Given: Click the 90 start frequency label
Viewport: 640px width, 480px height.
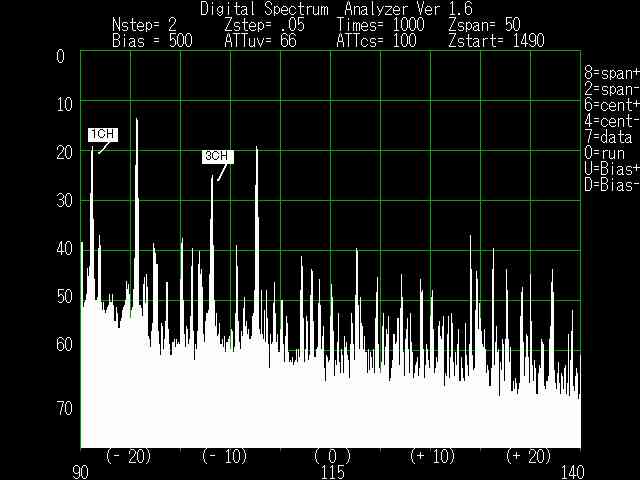Looking at the screenshot, I should click(80, 472).
